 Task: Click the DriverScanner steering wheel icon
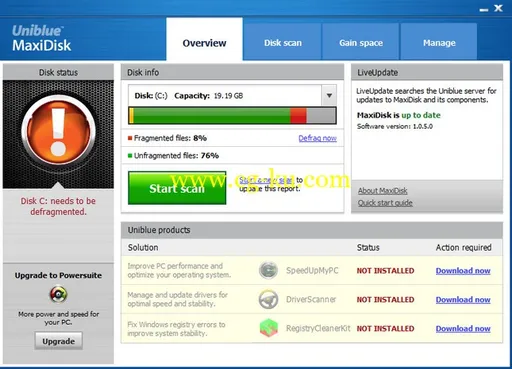pos(268,299)
